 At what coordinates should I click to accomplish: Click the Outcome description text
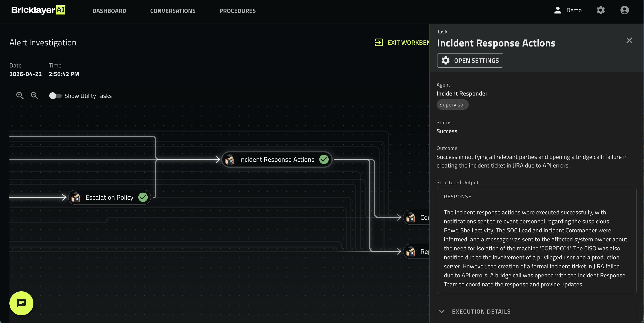[532, 161]
